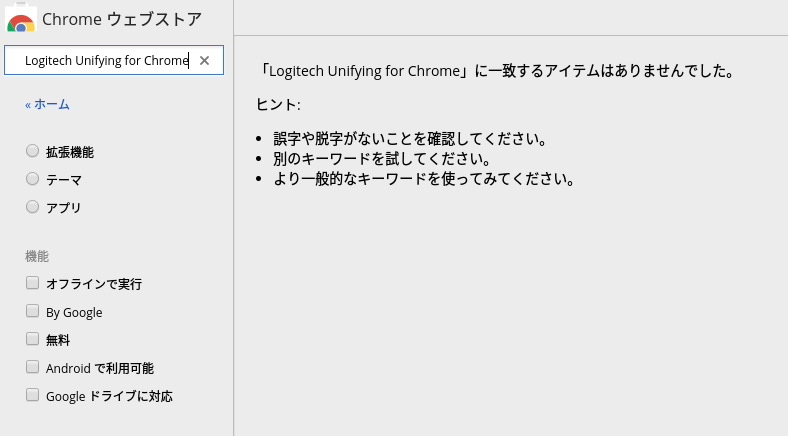This screenshot has height=436, width=788.
Task: Click the 機能 section heading
Action: [37, 257]
